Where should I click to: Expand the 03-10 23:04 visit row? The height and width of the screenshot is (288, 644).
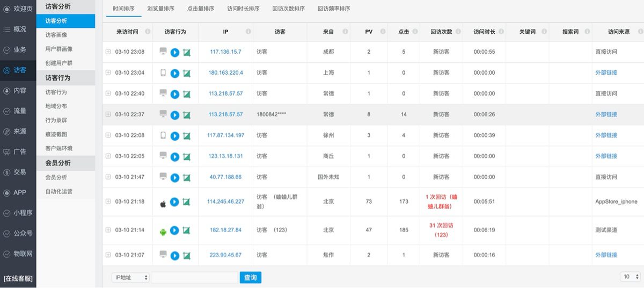[108, 73]
